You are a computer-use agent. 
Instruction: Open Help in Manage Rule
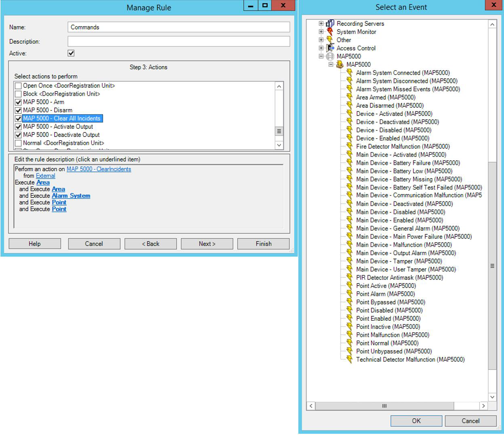click(x=35, y=244)
